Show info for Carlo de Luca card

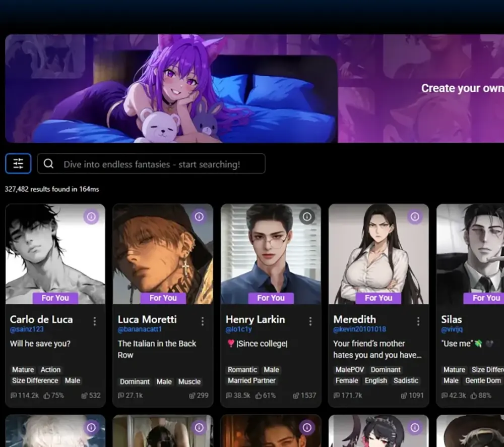pos(91,216)
